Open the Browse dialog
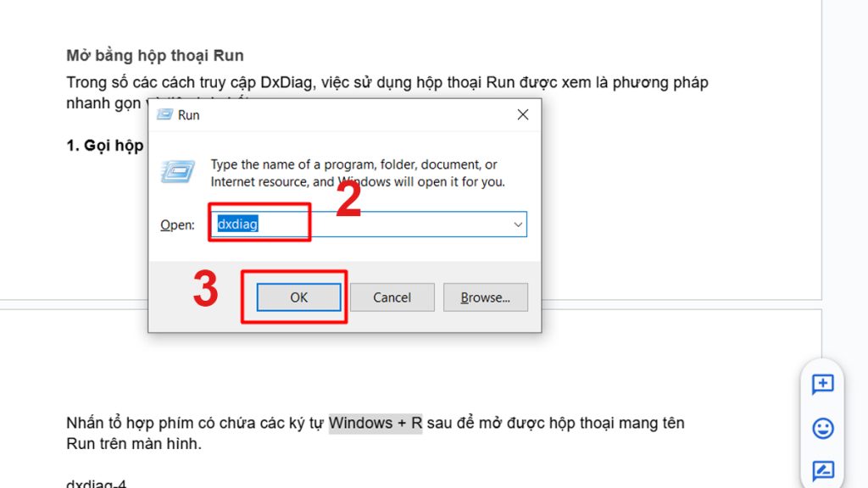Screen dimensions: 868x488 coord(486,297)
